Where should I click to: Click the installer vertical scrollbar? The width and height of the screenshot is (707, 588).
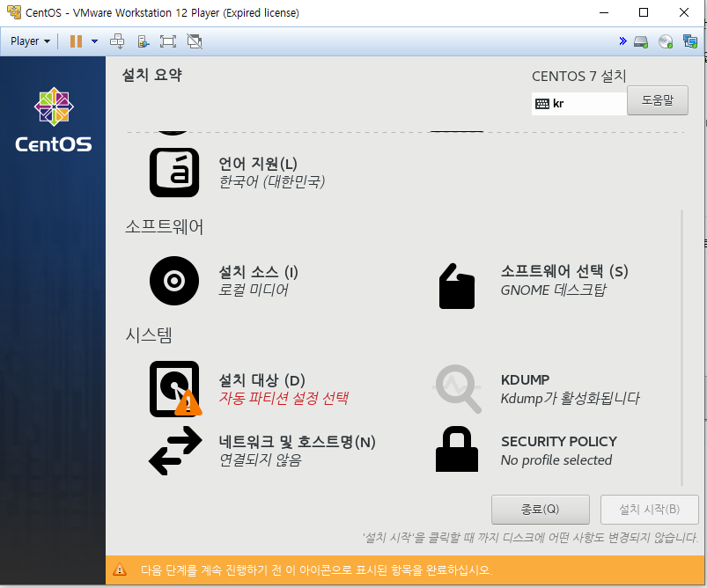(x=681, y=347)
